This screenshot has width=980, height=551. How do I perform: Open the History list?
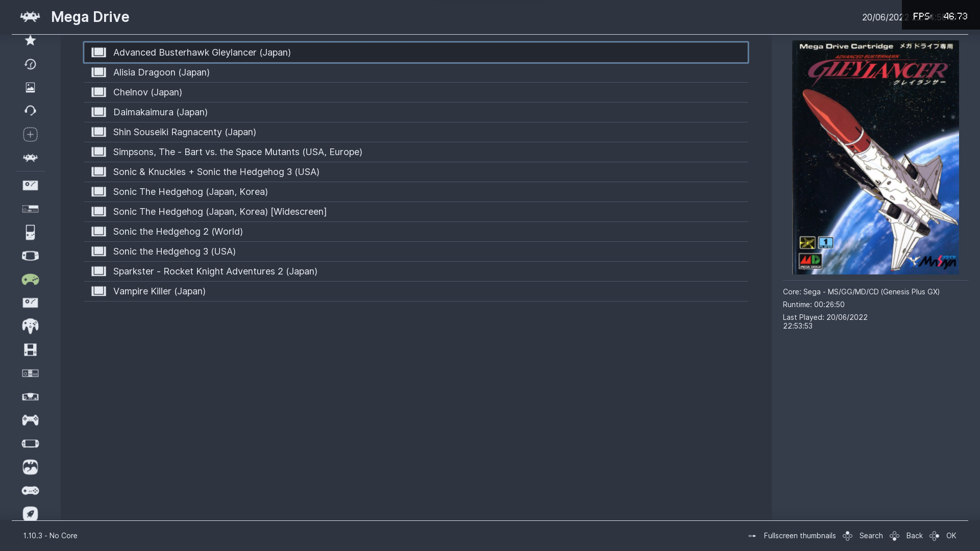tap(30, 64)
